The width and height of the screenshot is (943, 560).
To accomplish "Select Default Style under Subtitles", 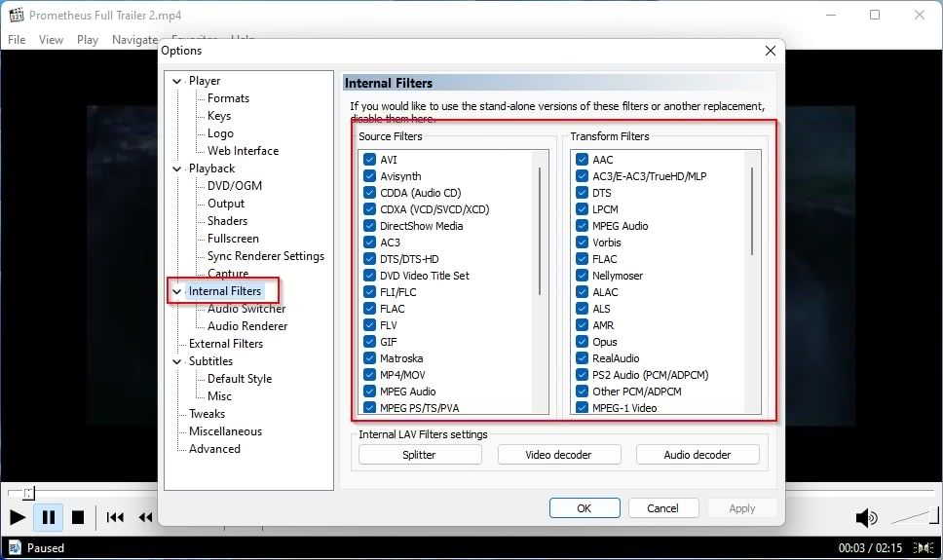I will pos(240,379).
